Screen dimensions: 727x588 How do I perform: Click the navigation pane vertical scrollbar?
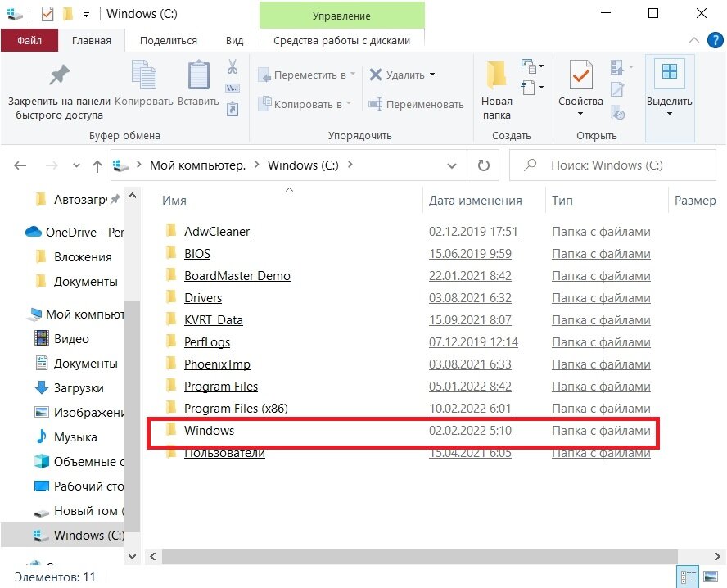click(132, 418)
